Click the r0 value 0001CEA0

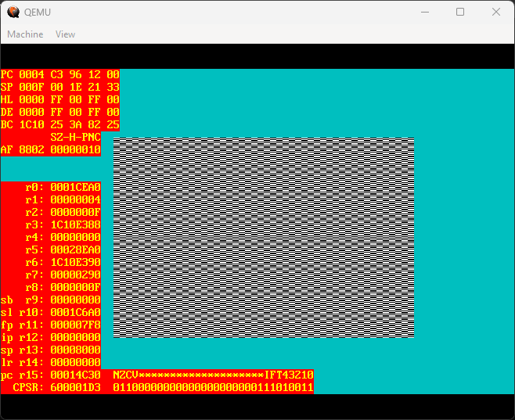pos(75,188)
